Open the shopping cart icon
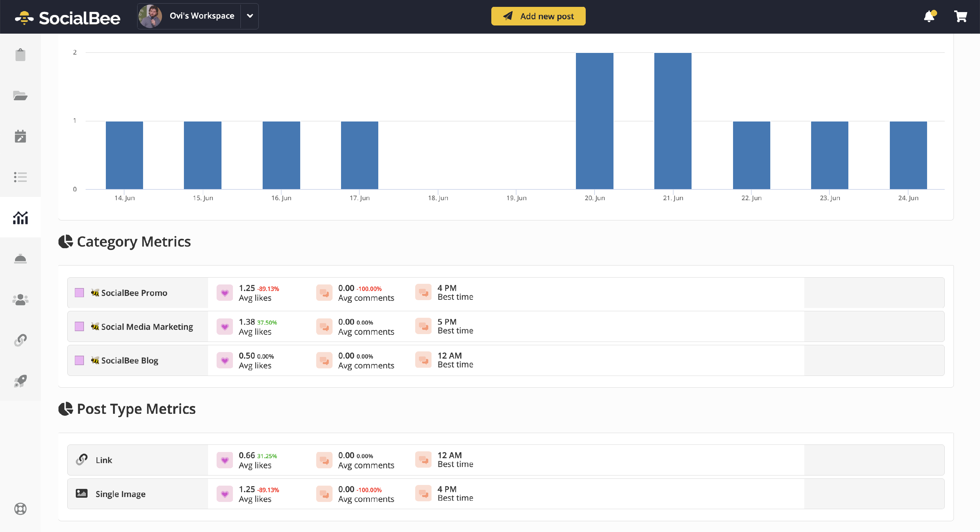This screenshot has height=532, width=980. coord(961,16)
